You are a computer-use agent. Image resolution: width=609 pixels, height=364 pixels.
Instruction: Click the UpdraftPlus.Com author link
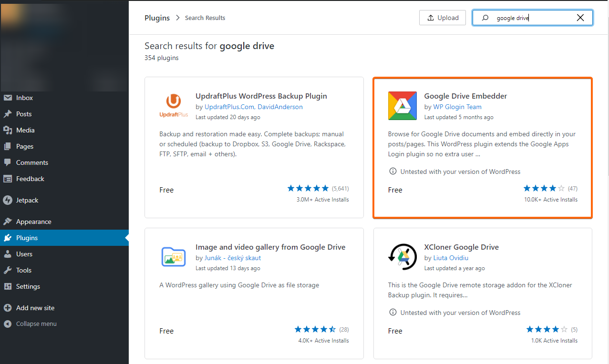(x=230, y=107)
